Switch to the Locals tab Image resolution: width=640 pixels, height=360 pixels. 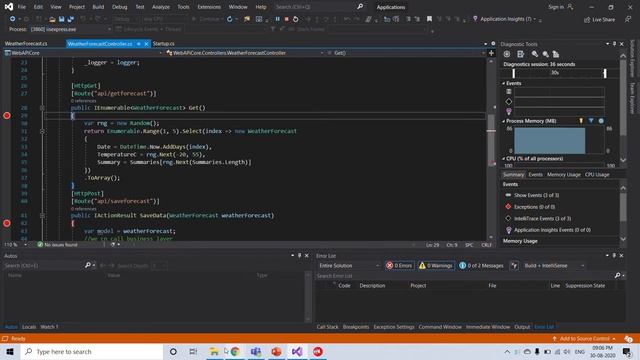coord(29,327)
